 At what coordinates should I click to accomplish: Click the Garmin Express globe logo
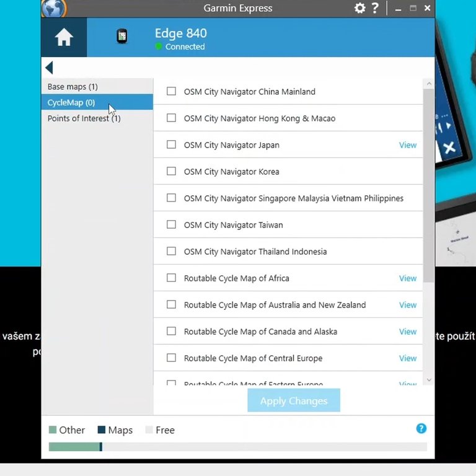53,8
